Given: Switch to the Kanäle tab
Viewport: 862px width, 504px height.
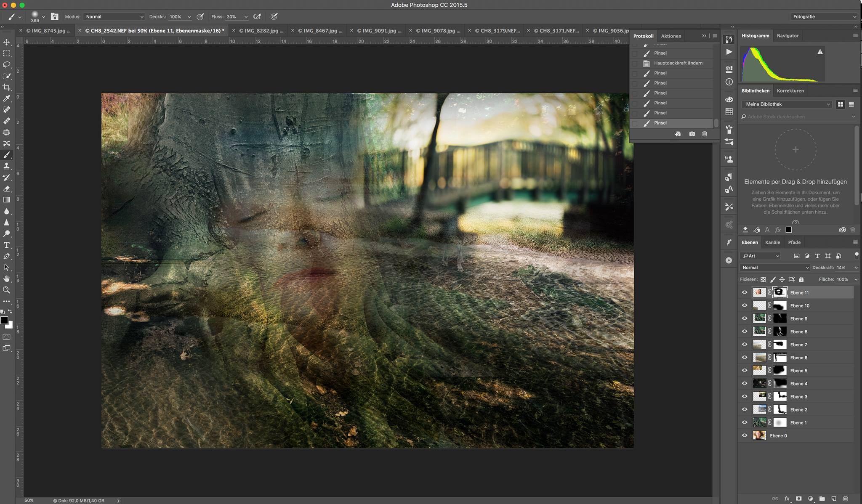Looking at the screenshot, I should pos(772,242).
